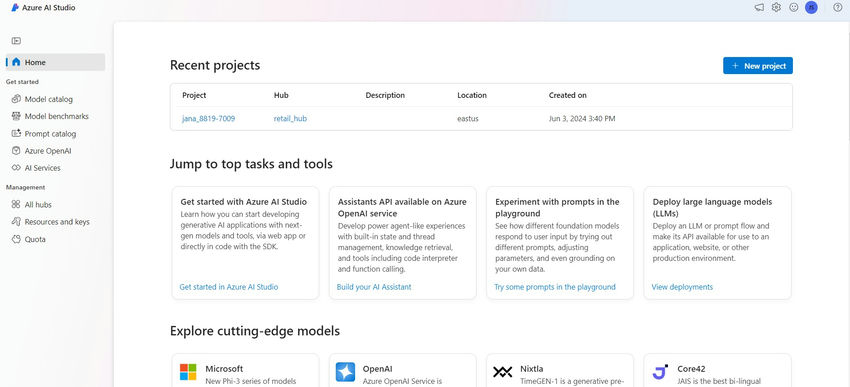Click the Experiment with prompts card title

tap(557, 208)
